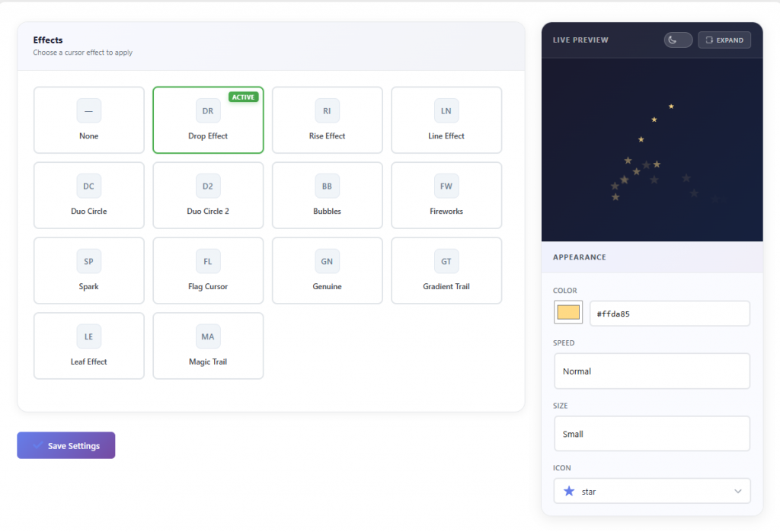This screenshot has width=780, height=532.
Task: Pick the Gradient Trail label
Action: coord(446,286)
